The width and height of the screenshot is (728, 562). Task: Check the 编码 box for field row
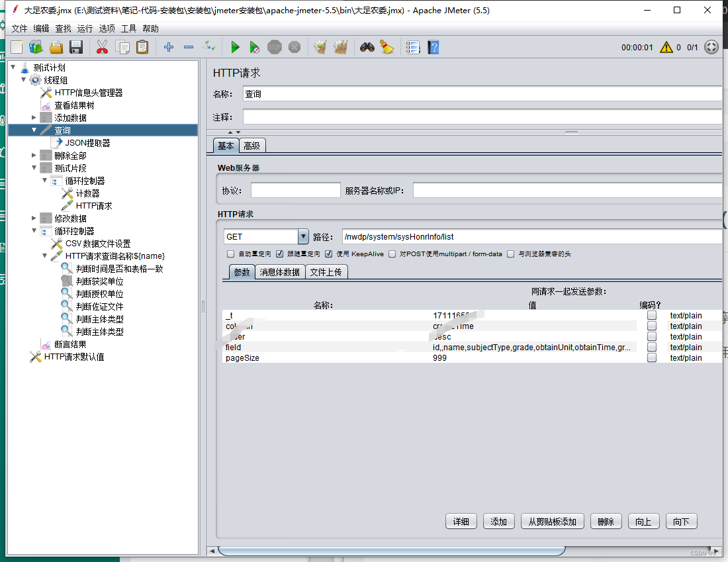coord(652,347)
